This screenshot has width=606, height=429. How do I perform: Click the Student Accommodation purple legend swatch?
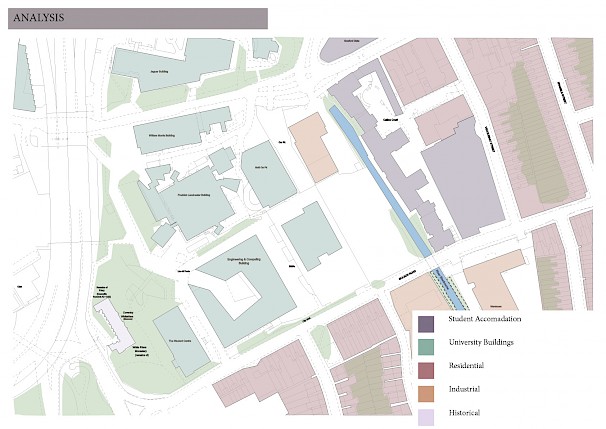(426, 323)
